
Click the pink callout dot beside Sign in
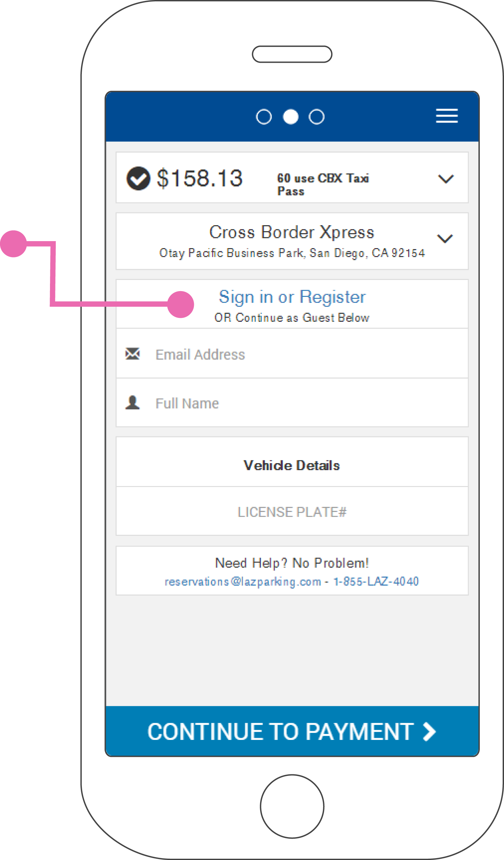point(181,305)
